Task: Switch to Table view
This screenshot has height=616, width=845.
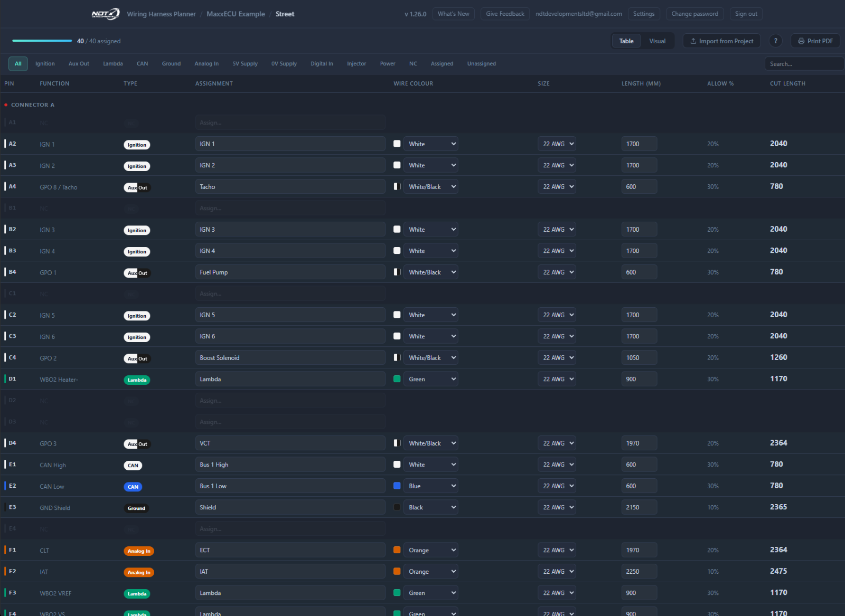Action: point(626,41)
